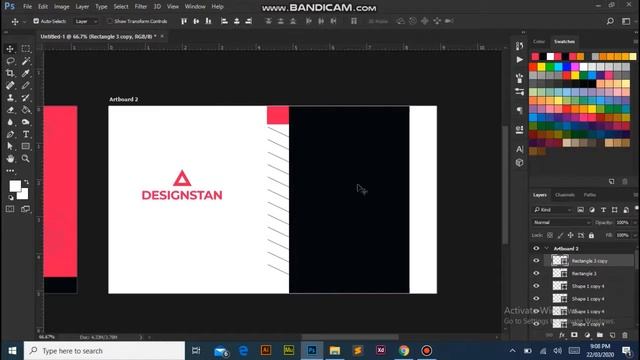The height and width of the screenshot is (360, 640).
Task: Toggle Quick Mask mode icon
Action: pos(10,209)
